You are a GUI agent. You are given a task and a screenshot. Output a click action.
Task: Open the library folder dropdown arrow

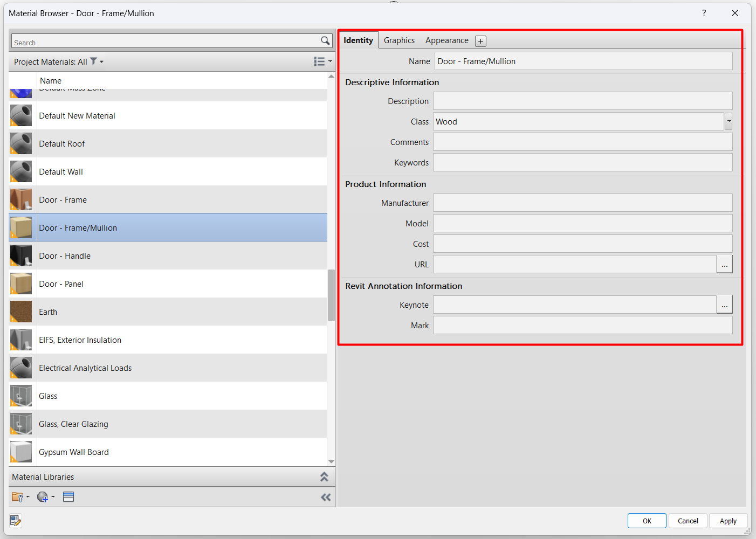click(x=28, y=497)
